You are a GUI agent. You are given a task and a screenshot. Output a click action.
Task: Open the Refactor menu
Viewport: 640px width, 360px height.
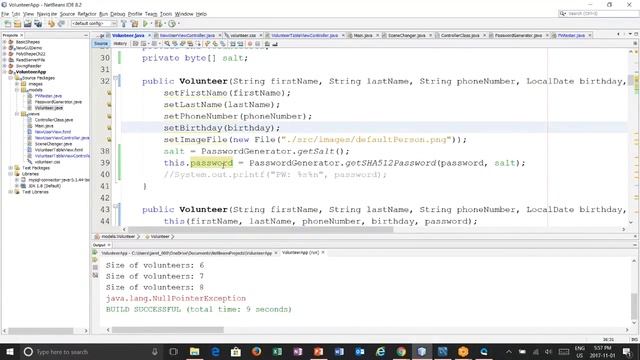point(87,14)
